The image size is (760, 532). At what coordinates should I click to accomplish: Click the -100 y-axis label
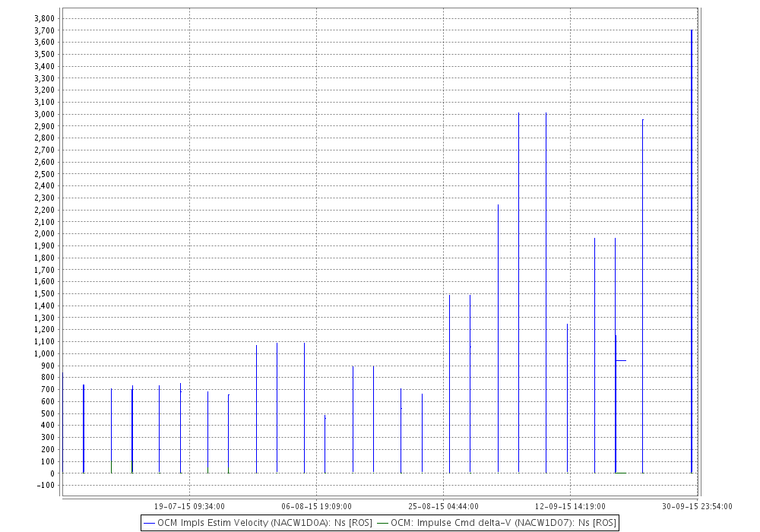46,485
